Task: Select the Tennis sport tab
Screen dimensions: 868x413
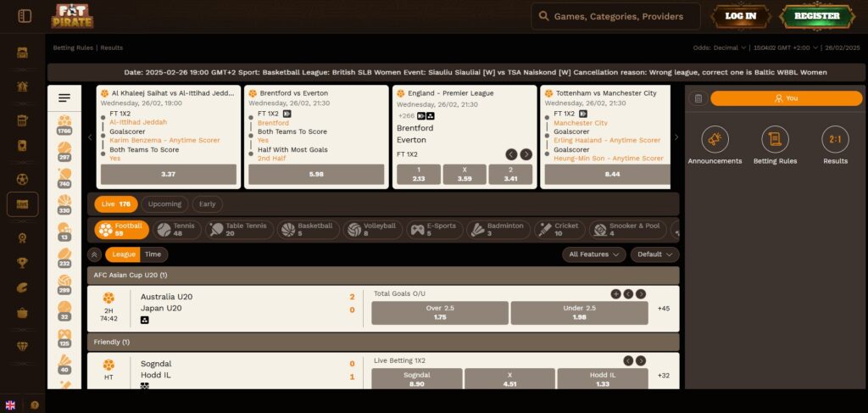Action: (177, 229)
